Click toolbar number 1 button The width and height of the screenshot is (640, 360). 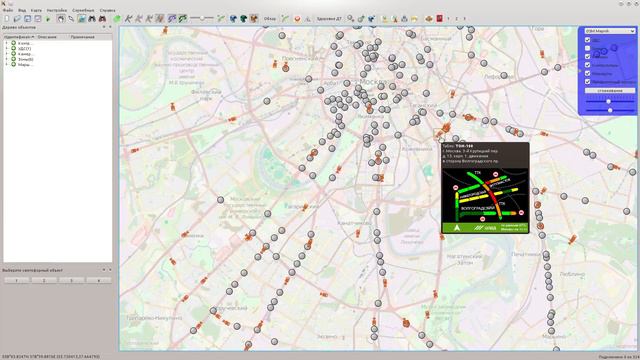[x=448, y=19]
